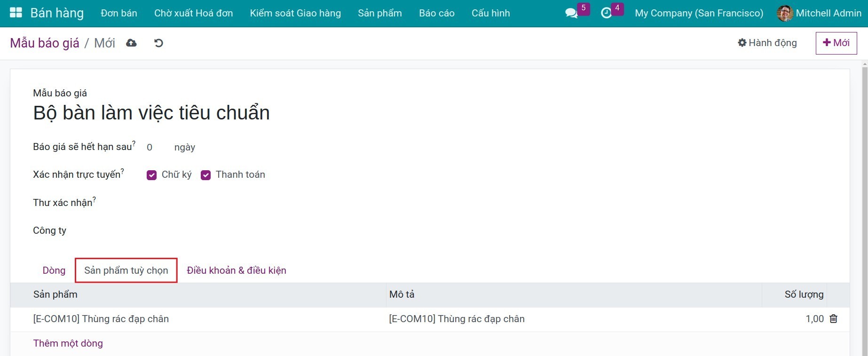Screen dimensions: 868x356
Task: Switch to the Sản phẩm tuỳ chọn tab
Action: click(126, 270)
